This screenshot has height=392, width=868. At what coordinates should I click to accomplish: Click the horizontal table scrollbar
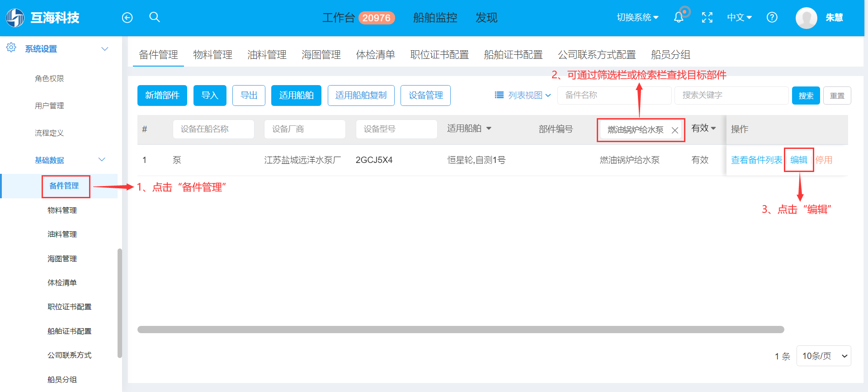tap(461, 330)
